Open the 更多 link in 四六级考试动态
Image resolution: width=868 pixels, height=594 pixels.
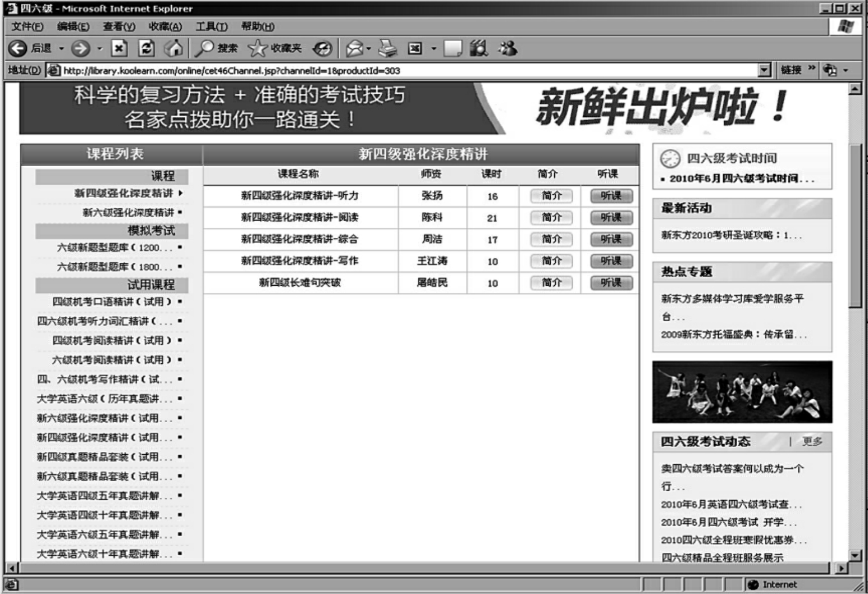point(812,441)
